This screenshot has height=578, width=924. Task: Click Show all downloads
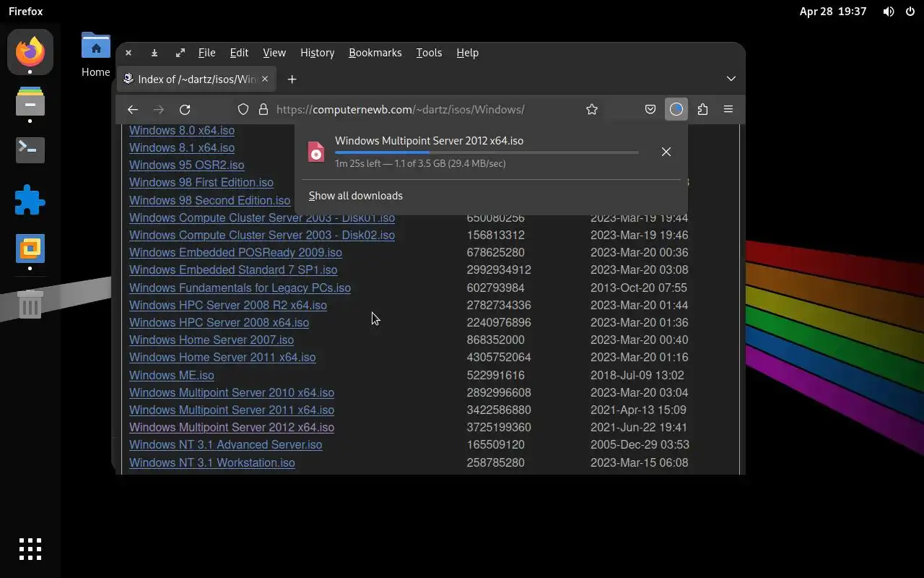click(x=356, y=196)
